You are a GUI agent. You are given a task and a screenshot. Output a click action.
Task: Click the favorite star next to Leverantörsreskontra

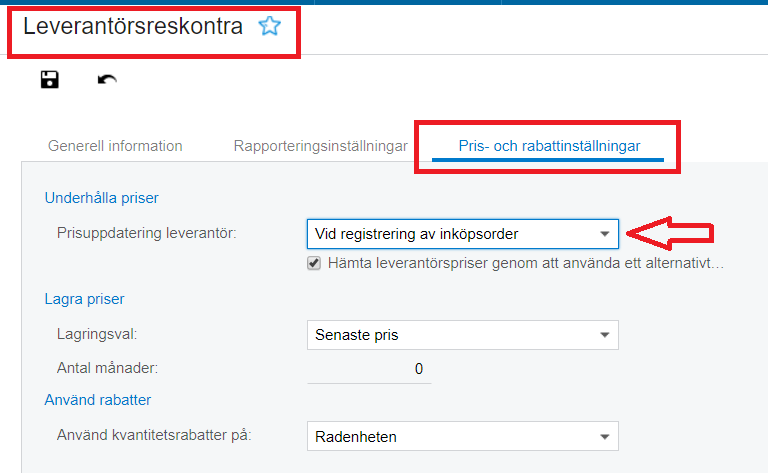pyautogui.click(x=269, y=27)
